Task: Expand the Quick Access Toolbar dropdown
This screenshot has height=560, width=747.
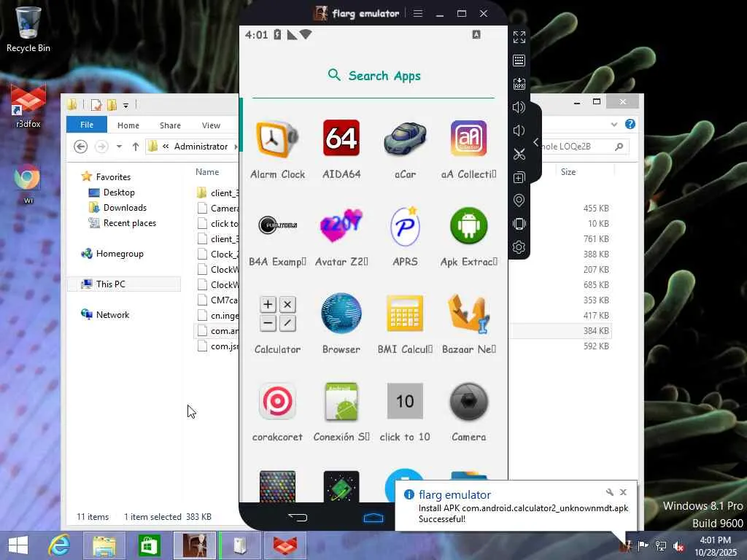Action: [125, 105]
